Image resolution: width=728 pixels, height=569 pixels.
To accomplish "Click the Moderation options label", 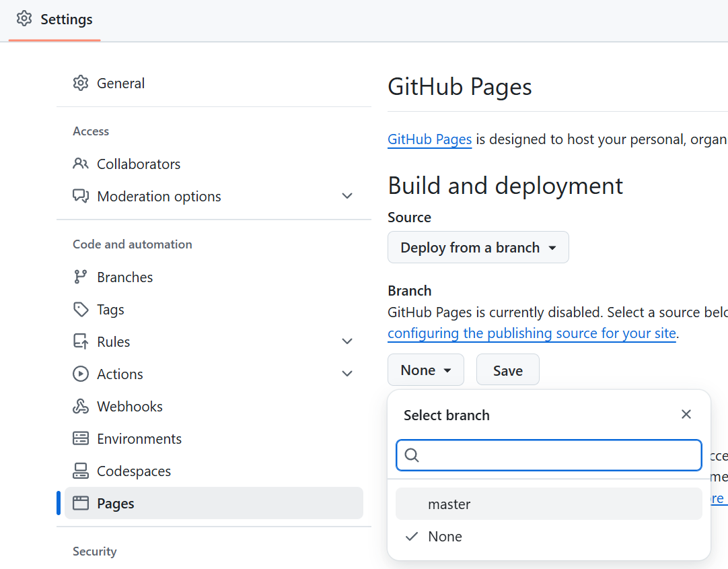I will pos(159,197).
